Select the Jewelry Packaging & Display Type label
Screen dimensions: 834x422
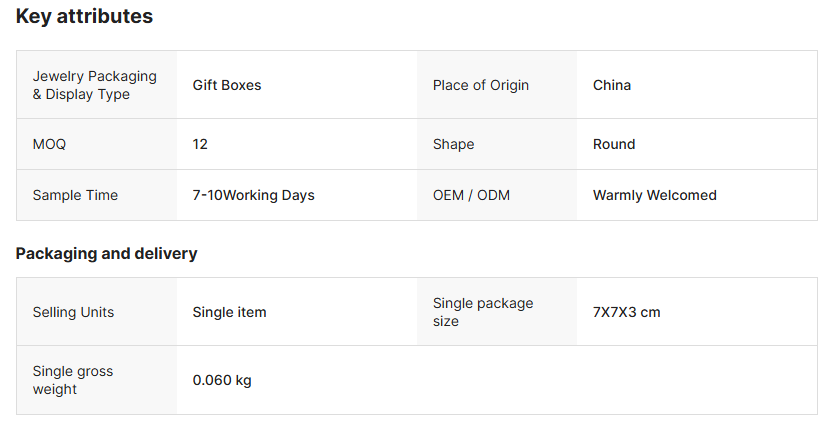coord(94,85)
